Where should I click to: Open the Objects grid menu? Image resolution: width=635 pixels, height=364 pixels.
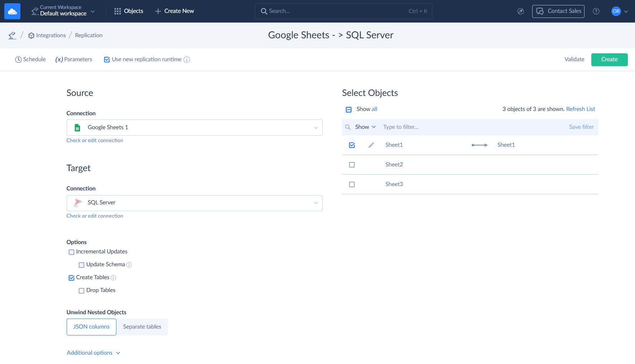pyautogui.click(x=129, y=11)
